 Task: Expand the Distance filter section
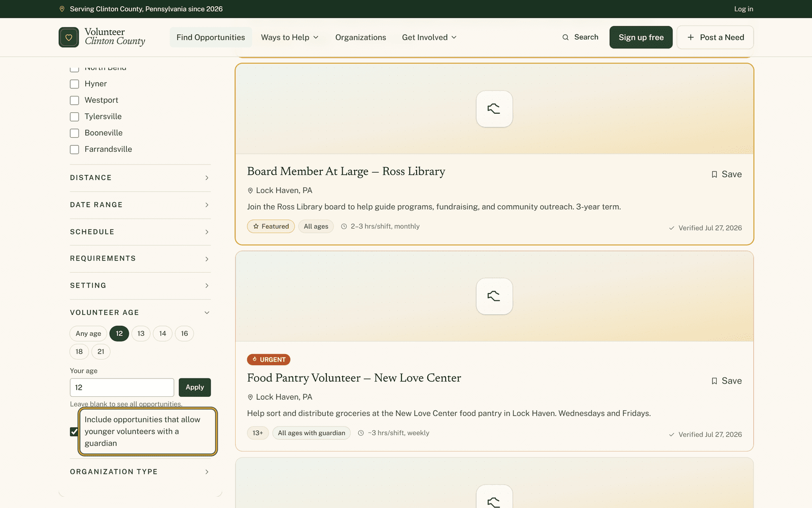click(141, 178)
